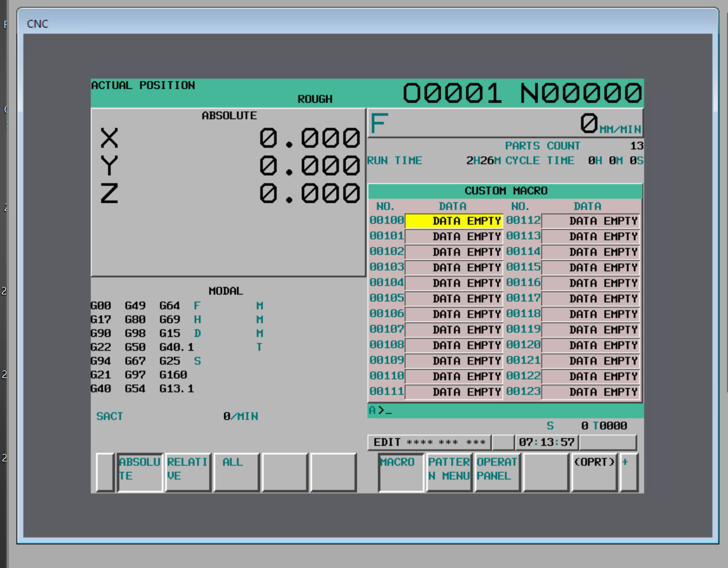Select macro variable 00100 data cell

(x=454, y=221)
